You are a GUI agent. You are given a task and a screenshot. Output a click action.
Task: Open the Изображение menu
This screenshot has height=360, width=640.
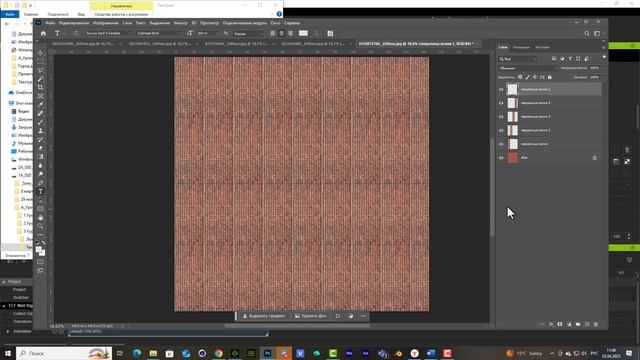coord(106,23)
